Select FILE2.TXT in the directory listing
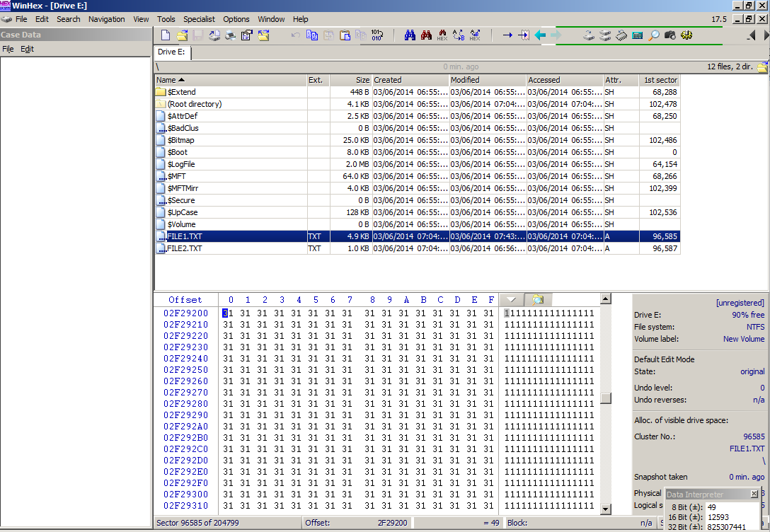 click(185, 248)
